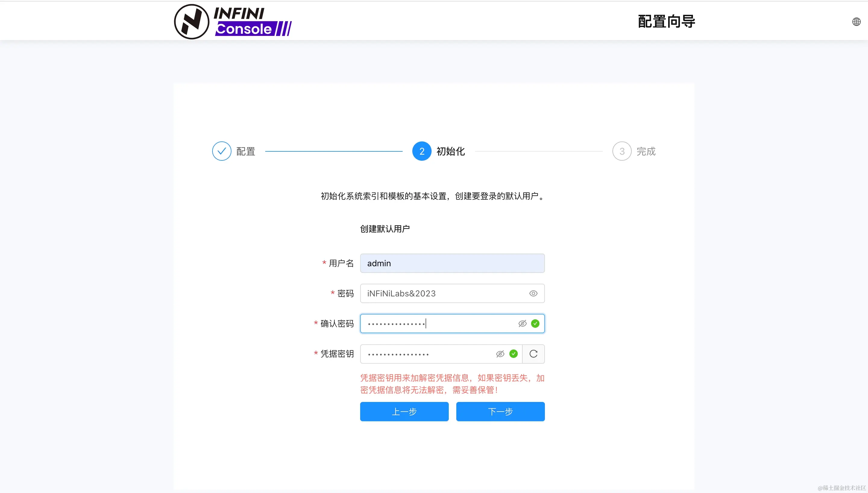The image size is (868, 493).
Task: Focus the 凭据密钥 input box
Action: [x=423, y=354]
